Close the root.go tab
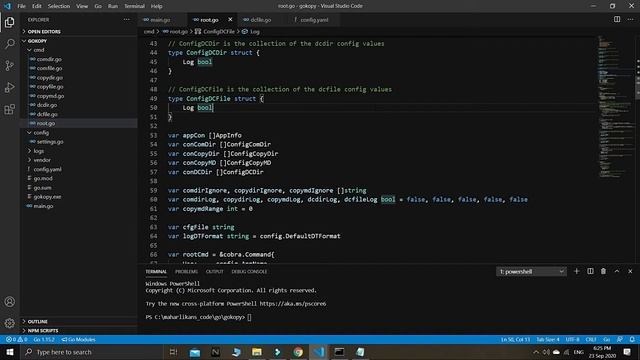Screen dimensions: 640x360 [x=230, y=20]
